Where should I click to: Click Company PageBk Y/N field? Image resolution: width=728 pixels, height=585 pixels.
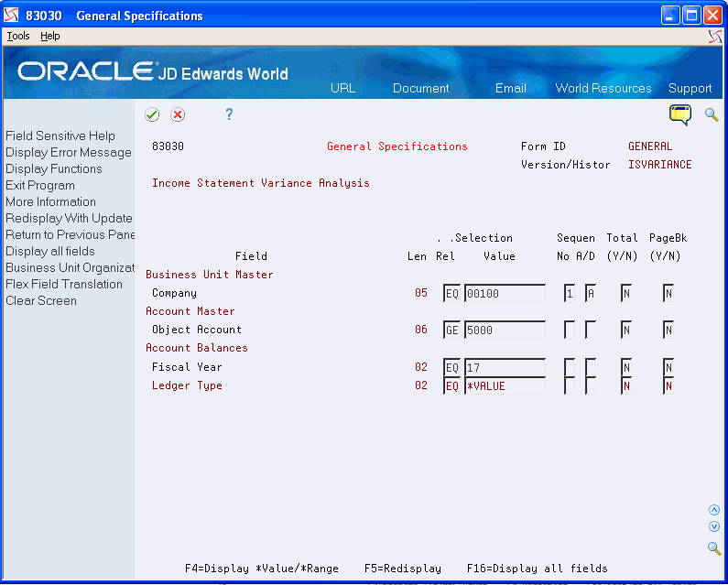[668, 294]
